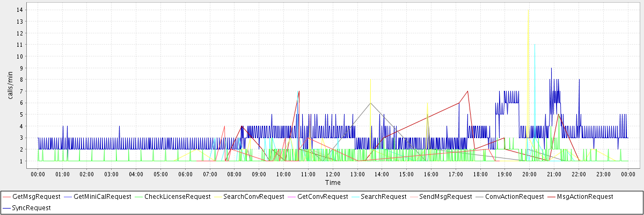The width and height of the screenshot is (644, 215).
Task: Select SearchConvRequest in the legend
Action: point(253,197)
